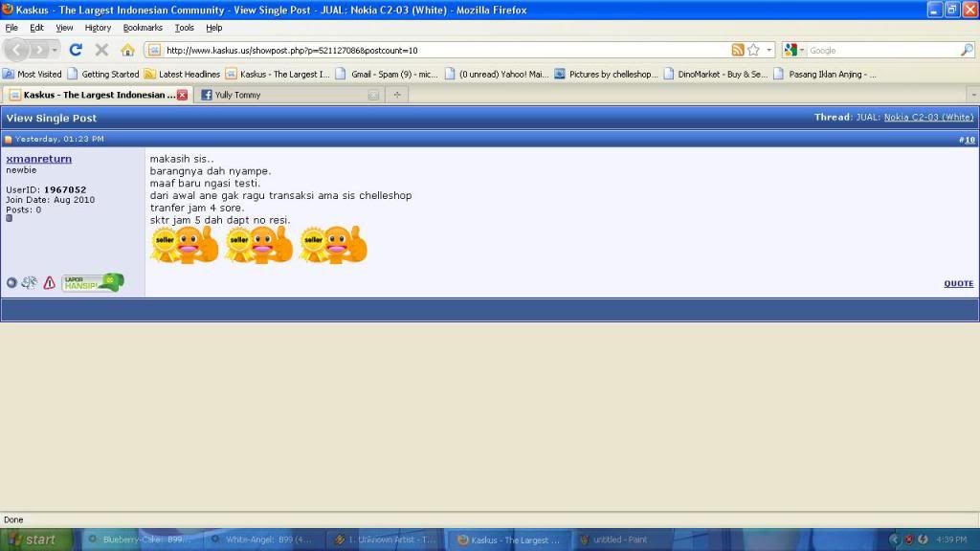Open the recent pages history dropdown arrow
Viewport: 980px width, 551px height.
tap(55, 50)
